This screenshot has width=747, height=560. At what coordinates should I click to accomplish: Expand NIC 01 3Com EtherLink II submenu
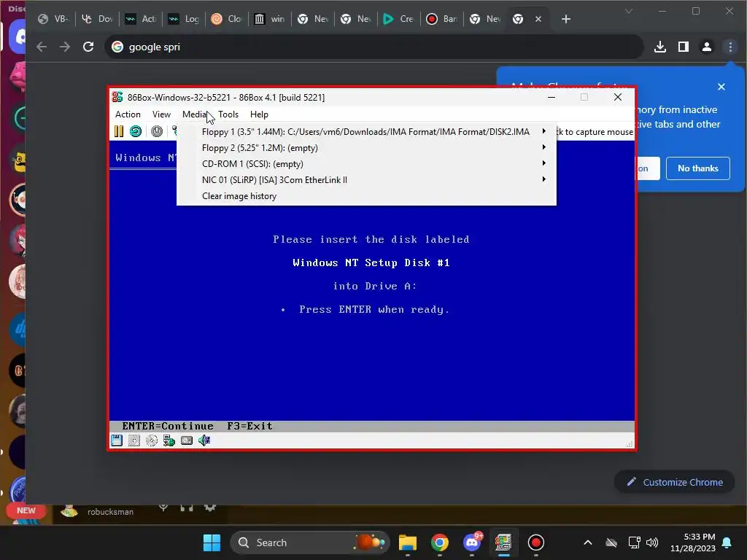(367, 180)
